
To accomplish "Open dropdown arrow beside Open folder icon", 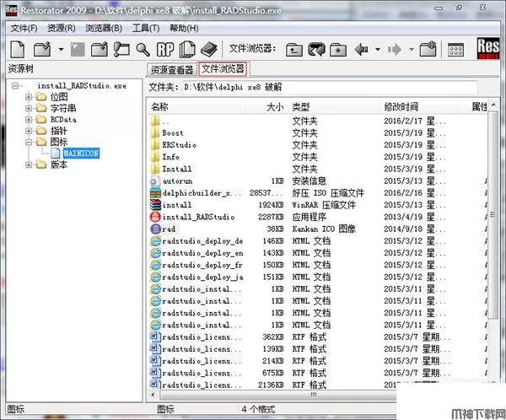I will coord(62,50).
